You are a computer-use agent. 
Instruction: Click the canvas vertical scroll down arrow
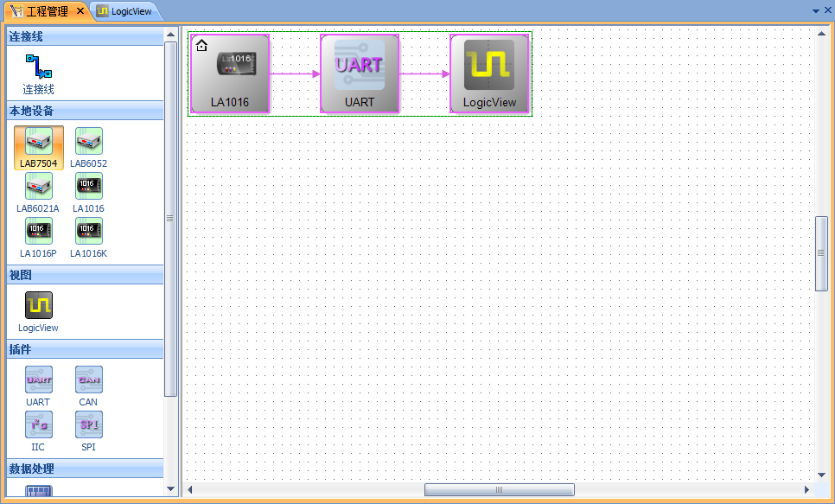point(822,475)
